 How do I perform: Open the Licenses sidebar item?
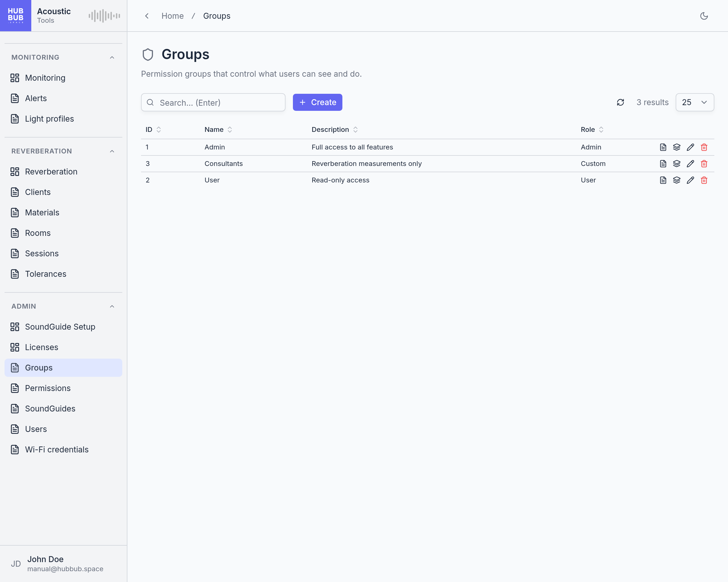[63, 348]
